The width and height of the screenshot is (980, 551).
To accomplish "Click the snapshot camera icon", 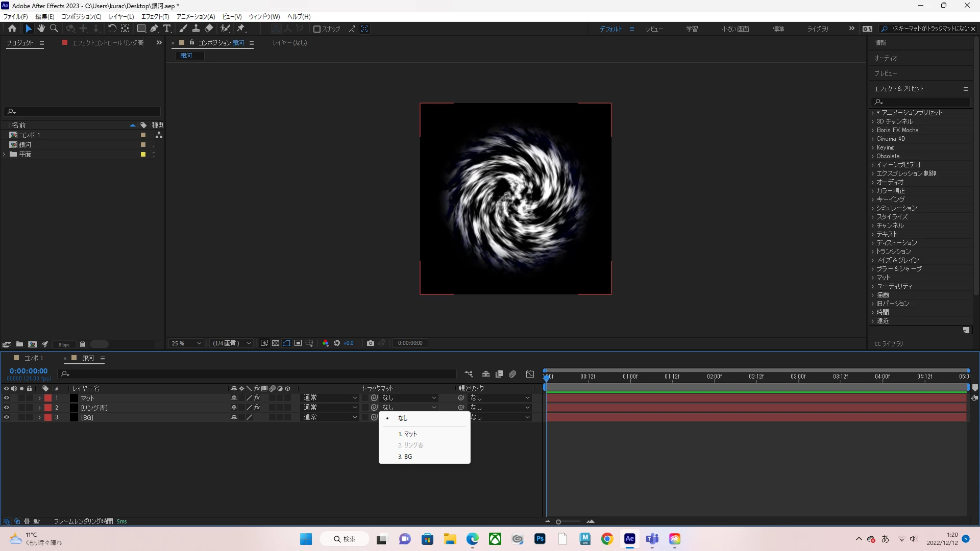I will [x=371, y=343].
